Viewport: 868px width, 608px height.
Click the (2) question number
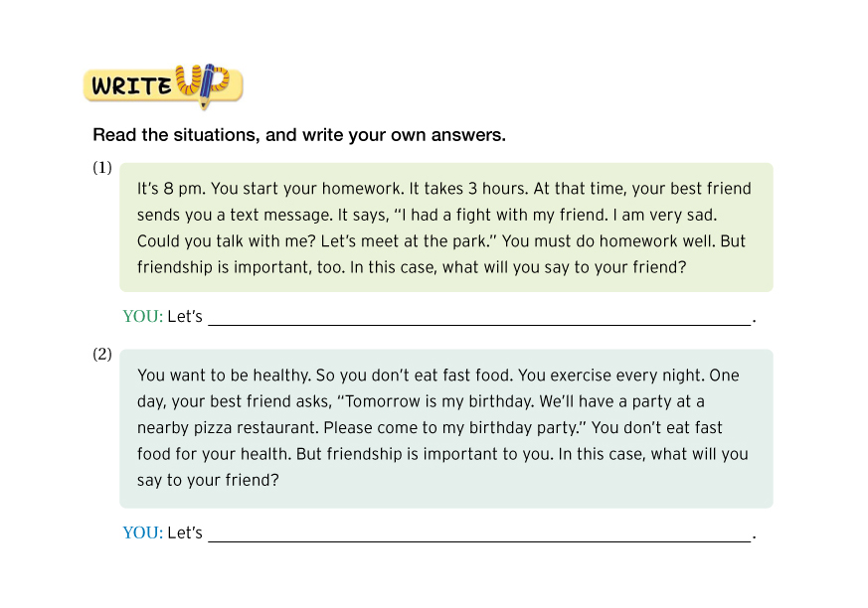[102, 354]
